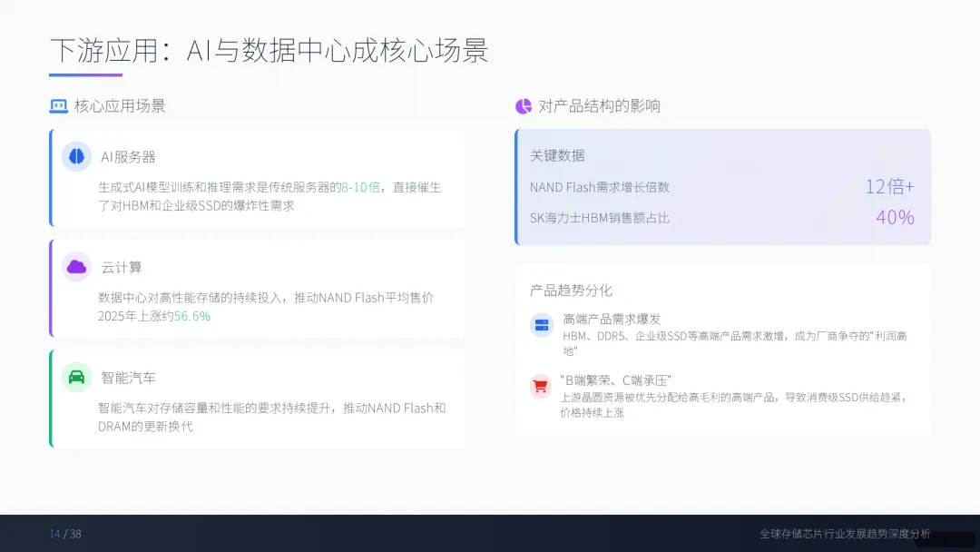980x552 pixels.
Task: Click the green 56.6% highlighted value
Action: click(191, 316)
